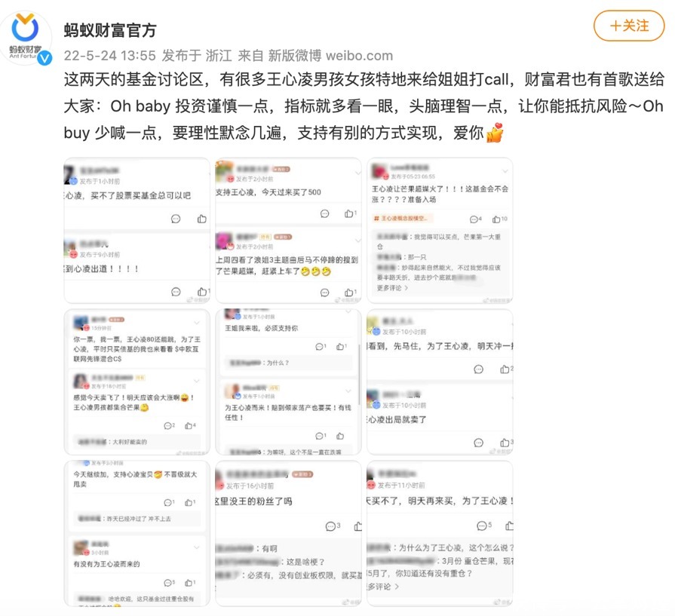Expand 更多评论 in the top-right thumbnail
This screenshot has height=616, width=675.
coord(392,287)
